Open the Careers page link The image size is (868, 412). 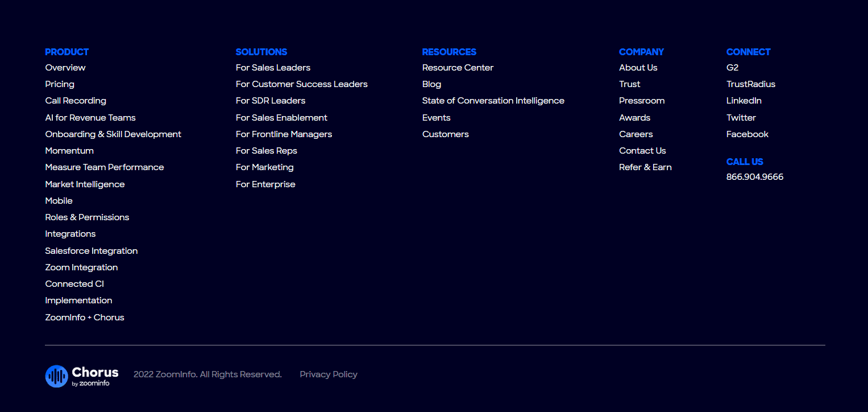tap(636, 134)
